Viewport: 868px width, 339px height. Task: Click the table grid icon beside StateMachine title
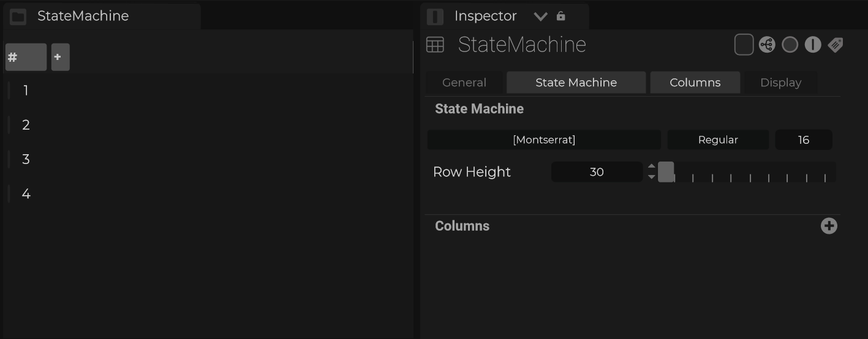coord(435,45)
